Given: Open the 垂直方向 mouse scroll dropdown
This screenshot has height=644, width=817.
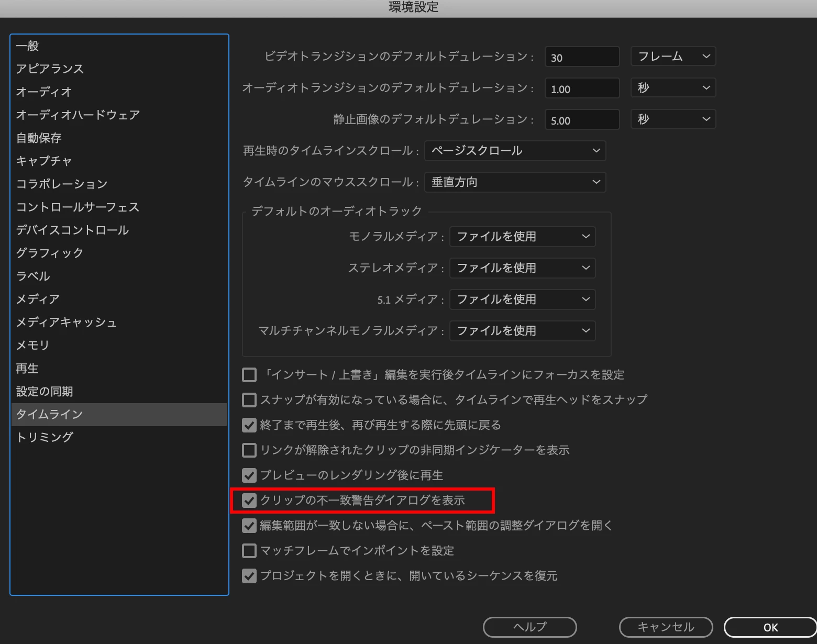Looking at the screenshot, I should (x=515, y=182).
